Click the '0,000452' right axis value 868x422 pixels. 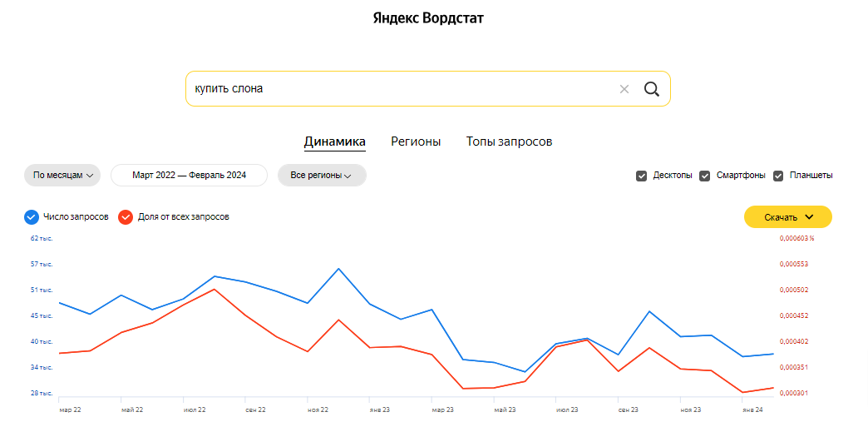click(793, 315)
